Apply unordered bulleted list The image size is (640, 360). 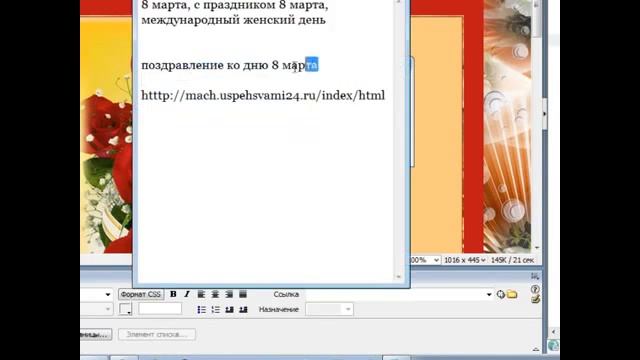pyautogui.click(x=202, y=310)
